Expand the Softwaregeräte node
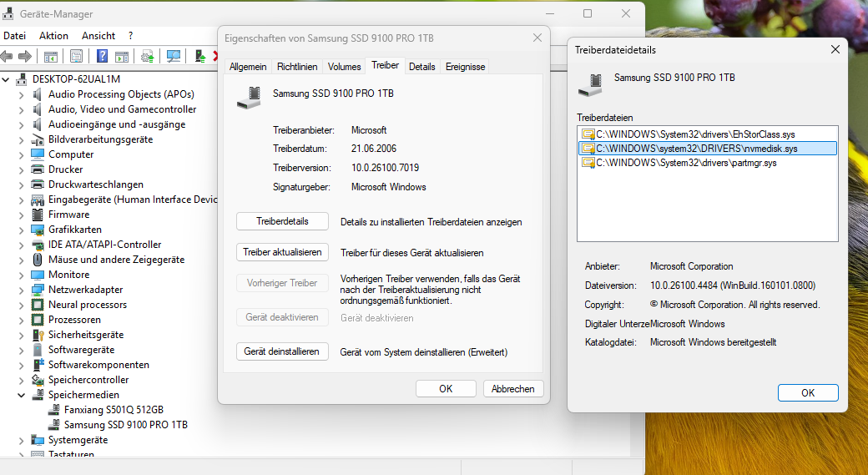The height and width of the screenshot is (475, 868). (21, 350)
